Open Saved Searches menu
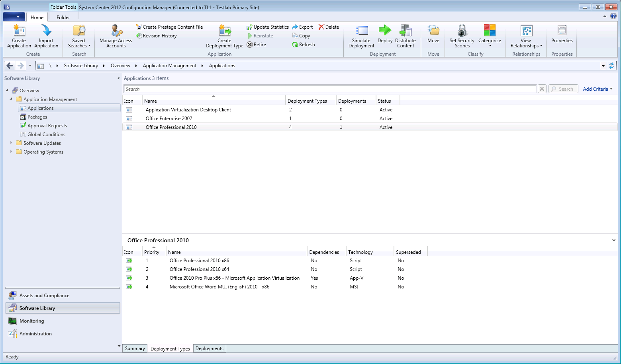Screen dimensions: 621x364 (x=79, y=36)
